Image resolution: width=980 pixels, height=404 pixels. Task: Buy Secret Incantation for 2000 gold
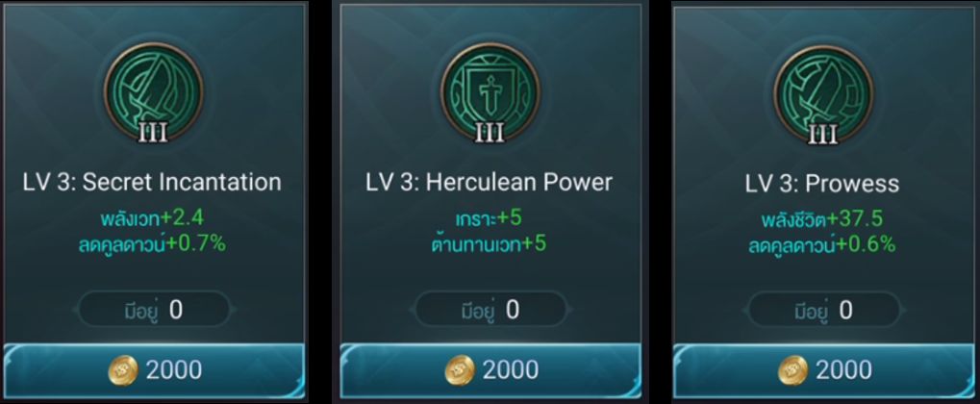pos(155,371)
